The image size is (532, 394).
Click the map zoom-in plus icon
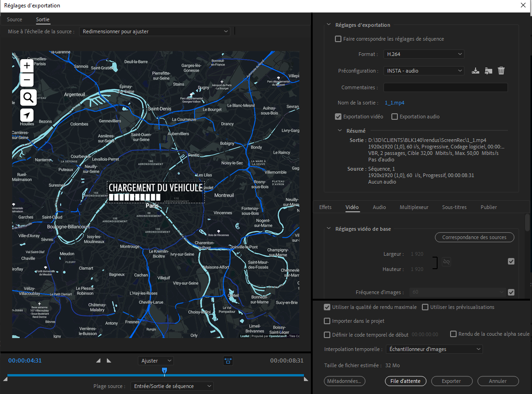27,66
